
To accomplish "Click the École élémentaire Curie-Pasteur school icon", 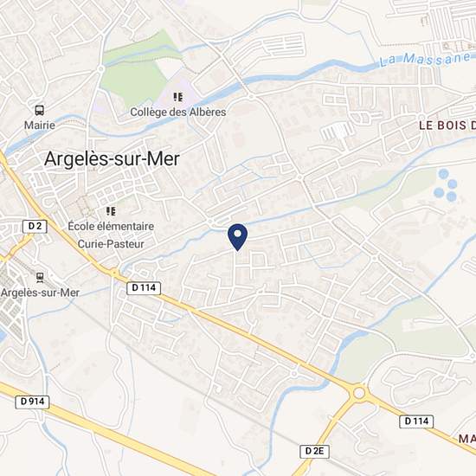I will [x=111, y=211].
